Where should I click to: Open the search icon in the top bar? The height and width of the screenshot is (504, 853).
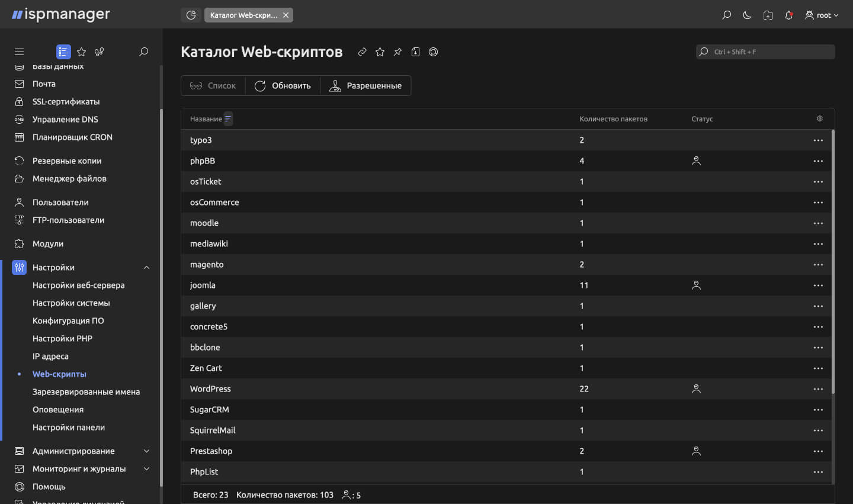(726, 15)
